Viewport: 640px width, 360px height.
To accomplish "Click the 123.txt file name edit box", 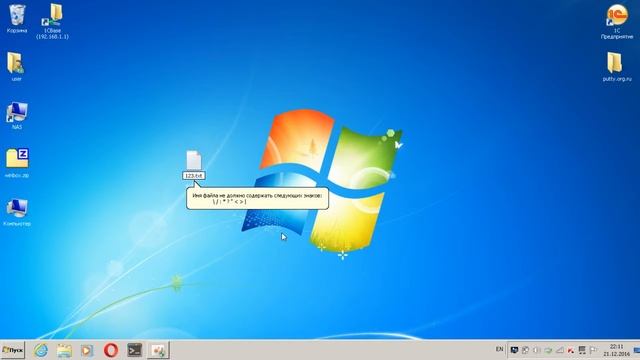I will point(194,176).
